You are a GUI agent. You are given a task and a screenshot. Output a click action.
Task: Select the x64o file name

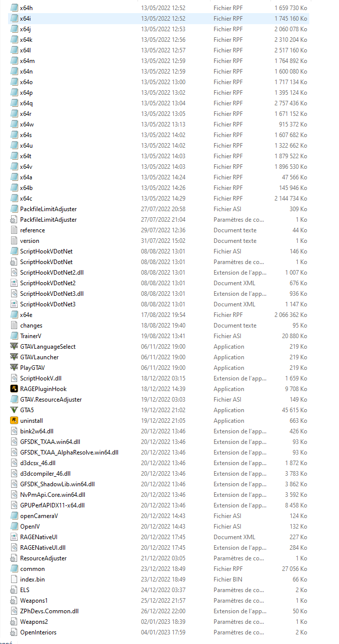click(27, 82)
